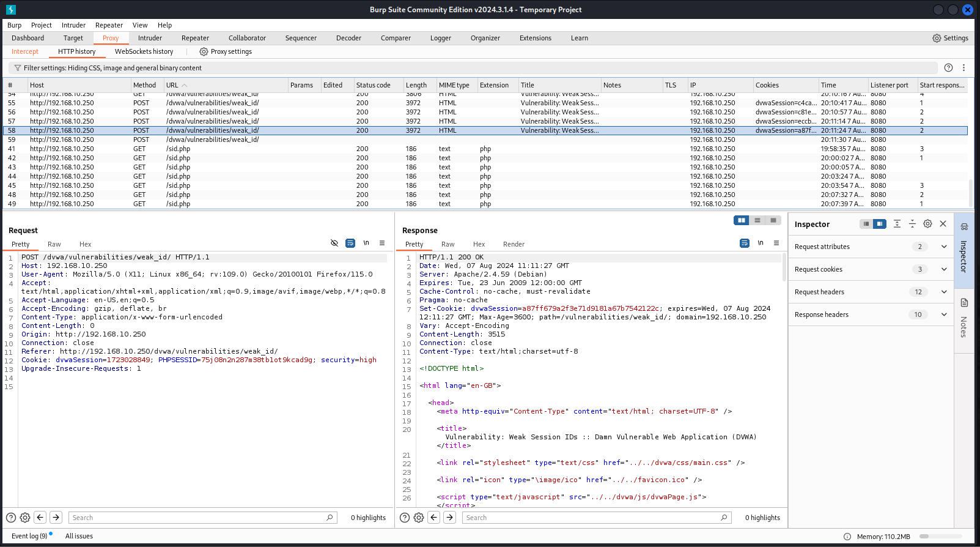Toggle line wrap in the Response pane

point(745,243)
